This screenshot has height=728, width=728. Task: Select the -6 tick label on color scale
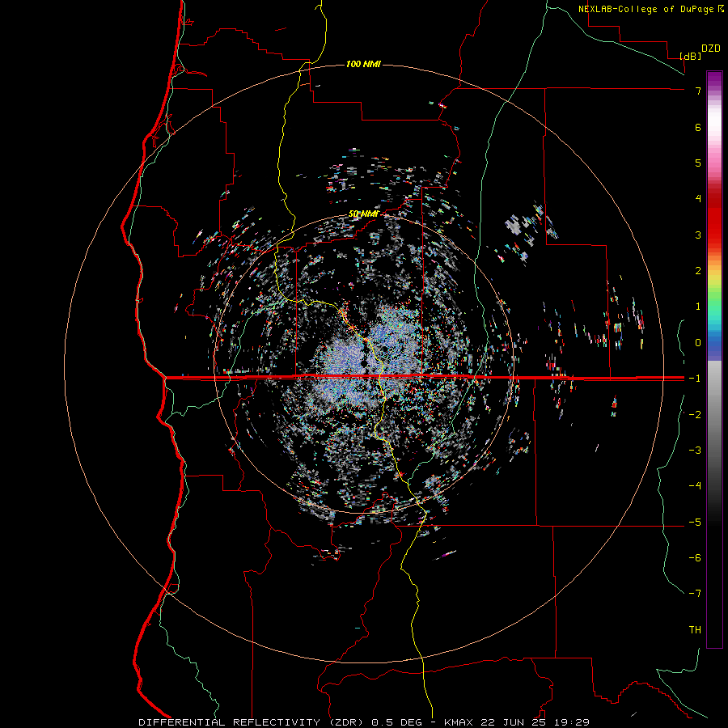pyautogui.click(x=695, y=558)
